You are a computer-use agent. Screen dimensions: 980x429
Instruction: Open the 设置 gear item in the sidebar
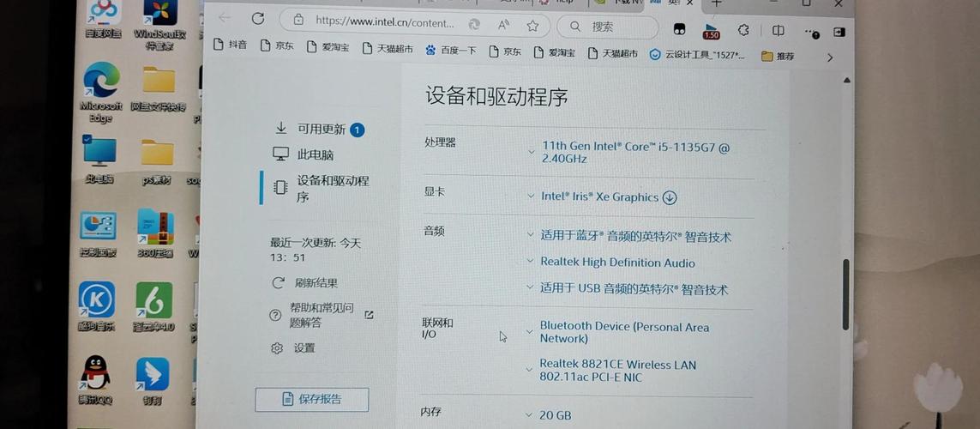[295, 347]
